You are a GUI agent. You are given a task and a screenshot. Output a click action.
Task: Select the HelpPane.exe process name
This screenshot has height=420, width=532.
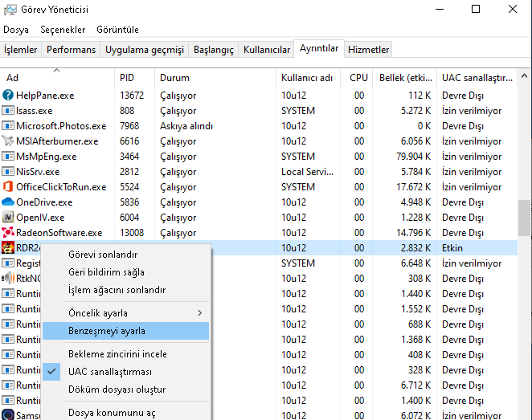[x=45, y=96]
